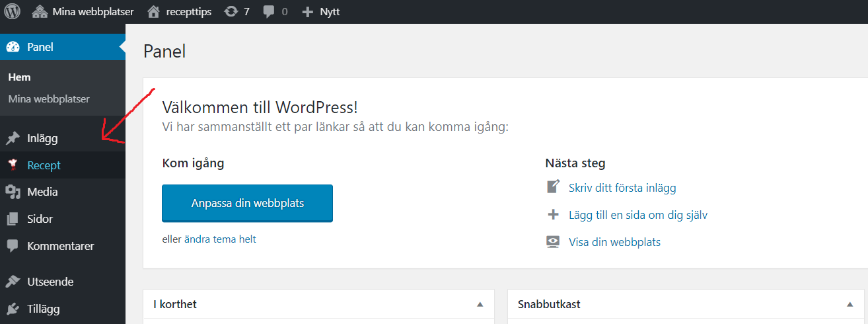This screenshot has width=868, height=324.
Task: Click the chef hat icon for Recept
Action: [x=13, y=165]
